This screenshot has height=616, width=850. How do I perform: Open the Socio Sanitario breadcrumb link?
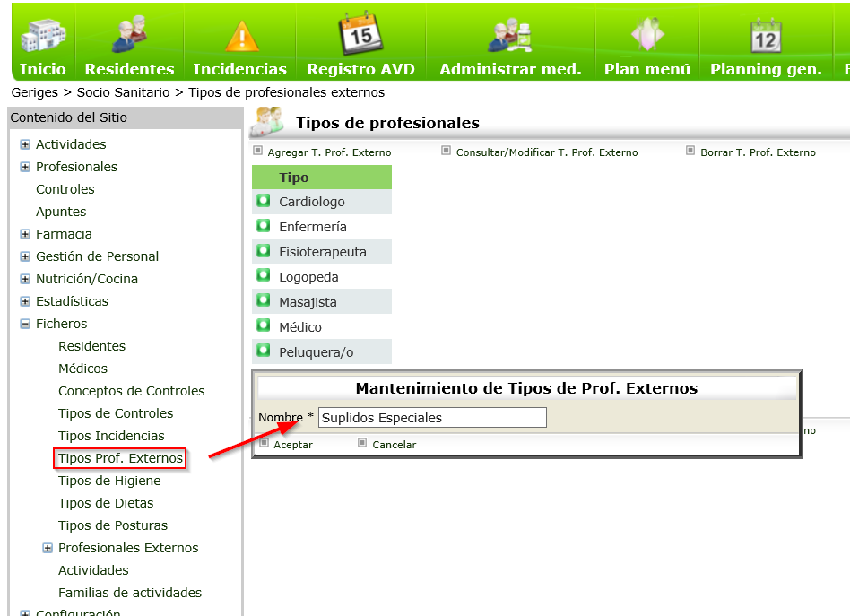click(x=125, y=91)
